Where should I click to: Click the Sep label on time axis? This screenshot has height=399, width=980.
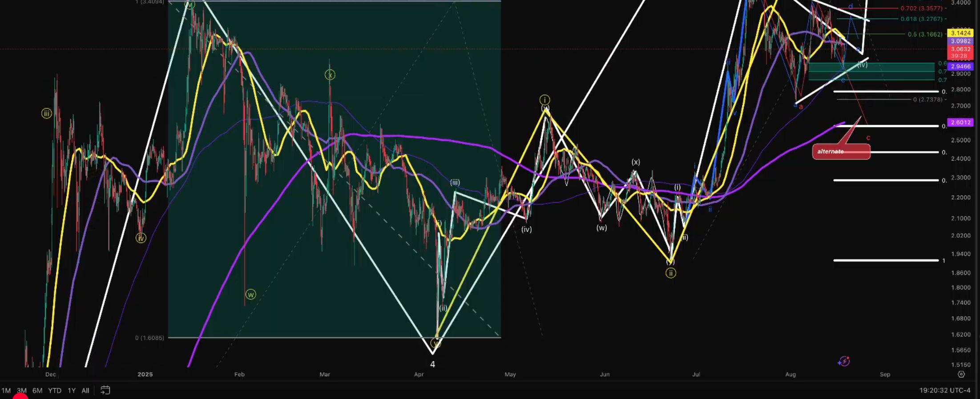tap(885, 375)
